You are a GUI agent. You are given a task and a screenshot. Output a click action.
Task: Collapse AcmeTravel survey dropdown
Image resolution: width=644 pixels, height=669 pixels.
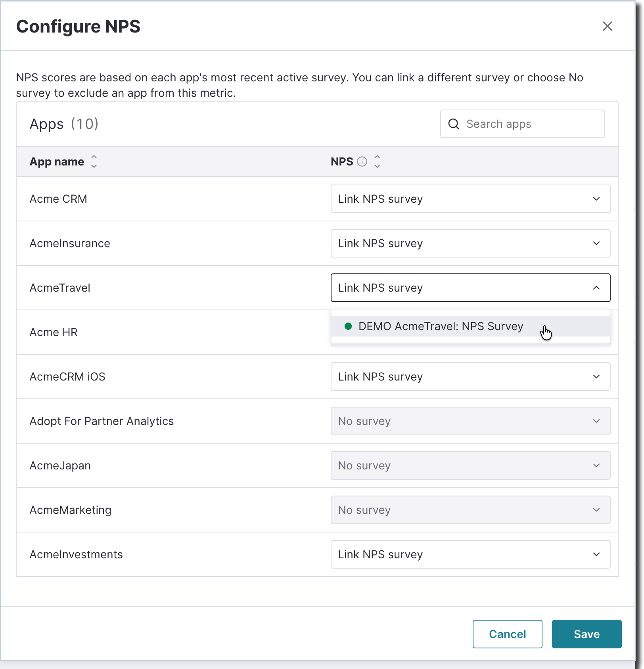click(x=470, y=288)
